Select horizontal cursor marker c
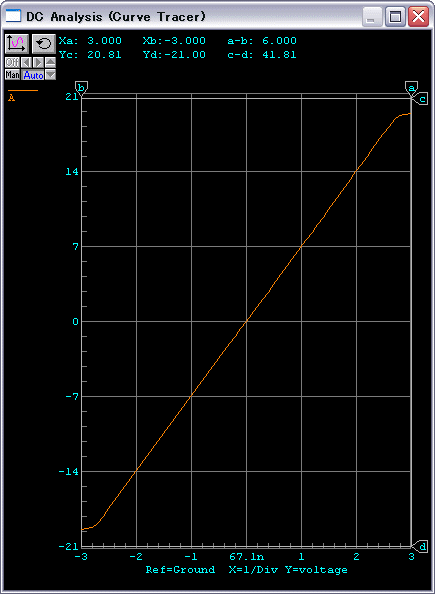435x594 pixels. pyautogui.click(x=421, y=99)
